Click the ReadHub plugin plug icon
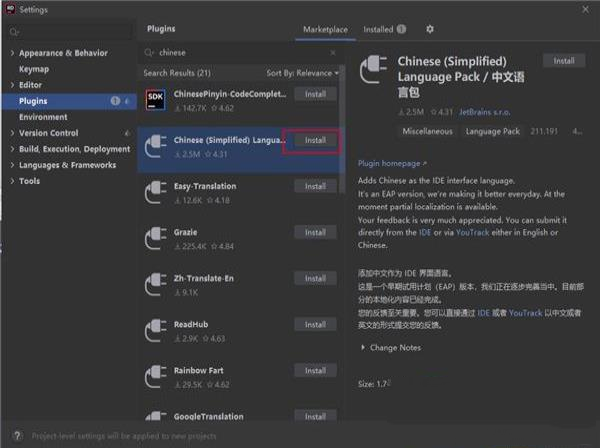Image resolution: width=600 pixels, height=448 pixels. click(155, 329)
